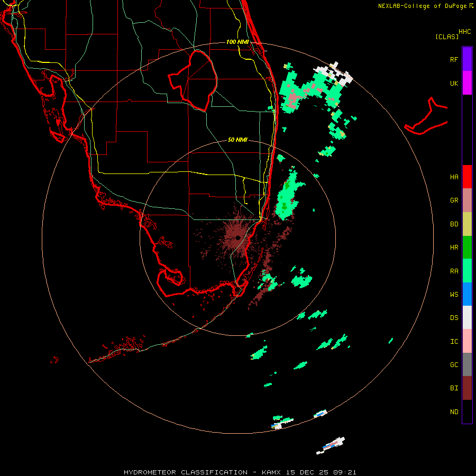Click the BD legend label
The width and height of the screenshot is (476, 476).
pos(454,224)
